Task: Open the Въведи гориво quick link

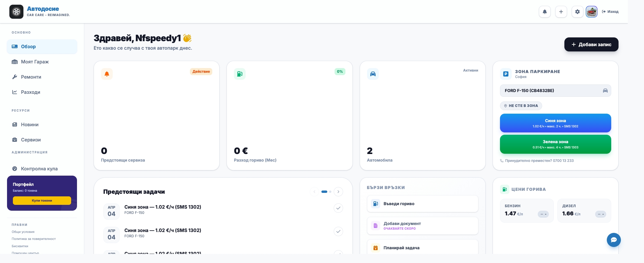Action: (x=423, y=204)
